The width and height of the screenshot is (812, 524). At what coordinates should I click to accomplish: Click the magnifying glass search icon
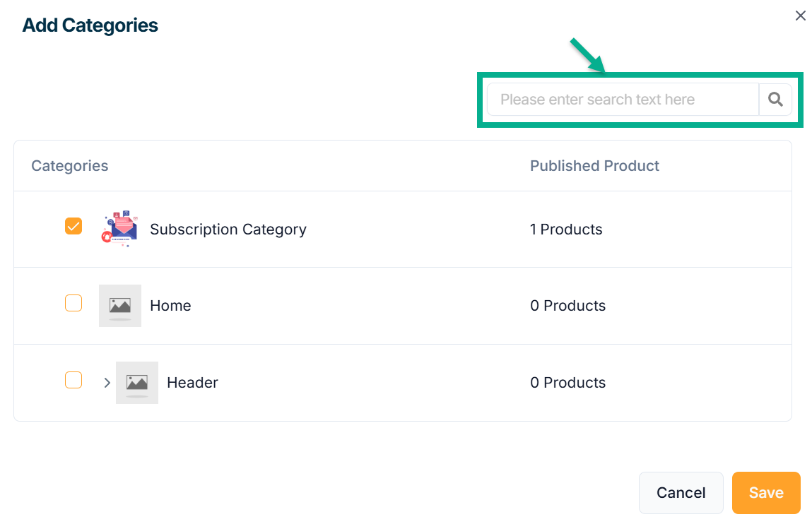point(775,100)
